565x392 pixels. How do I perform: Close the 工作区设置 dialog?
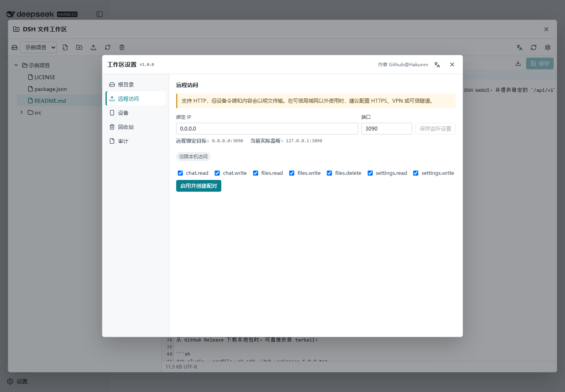click(452, 65)
